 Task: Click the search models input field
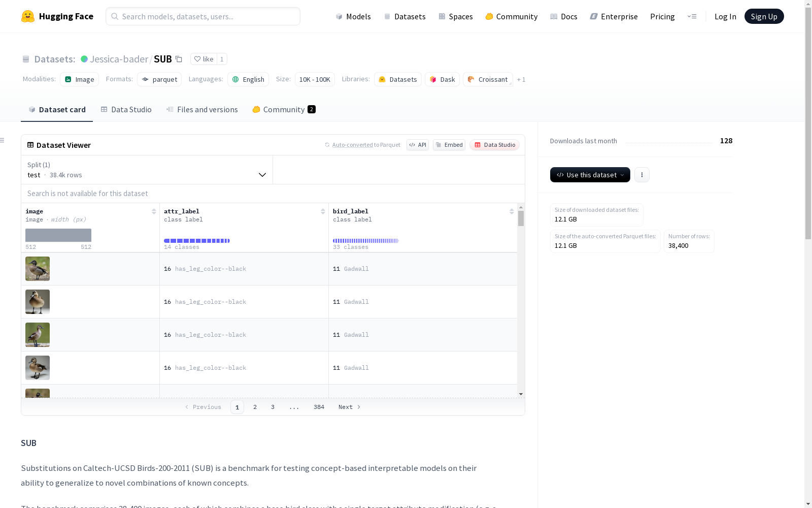tap(203, 16)
